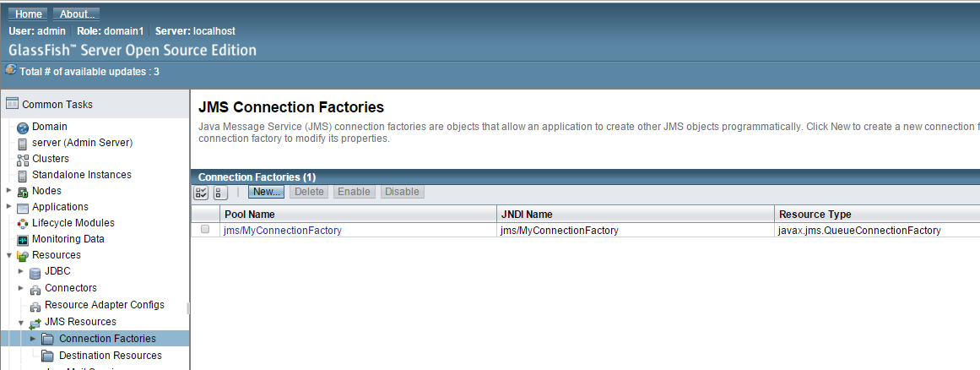Open the jms/MyConnectionFactory pool link
Viewport: 980px width, 370px height.
(283, 231)
